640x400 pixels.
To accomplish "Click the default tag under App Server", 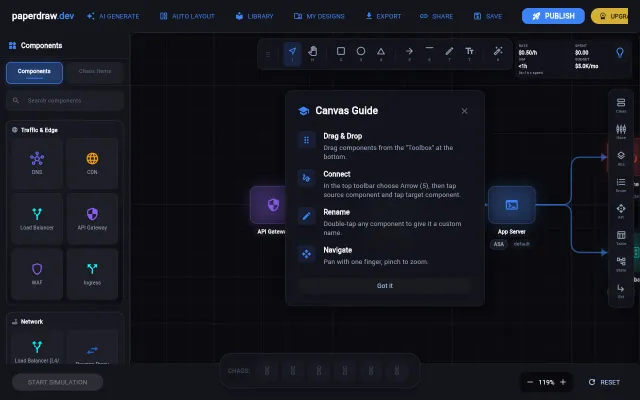I will click(x=522, y=244).
